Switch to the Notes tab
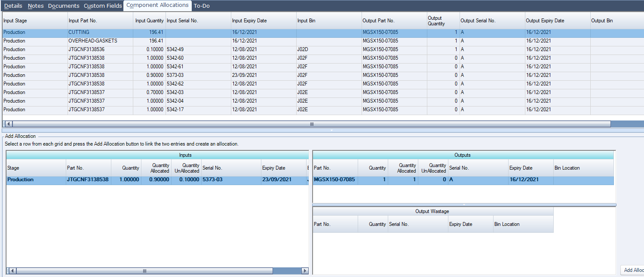 click(x=36, y=6)
